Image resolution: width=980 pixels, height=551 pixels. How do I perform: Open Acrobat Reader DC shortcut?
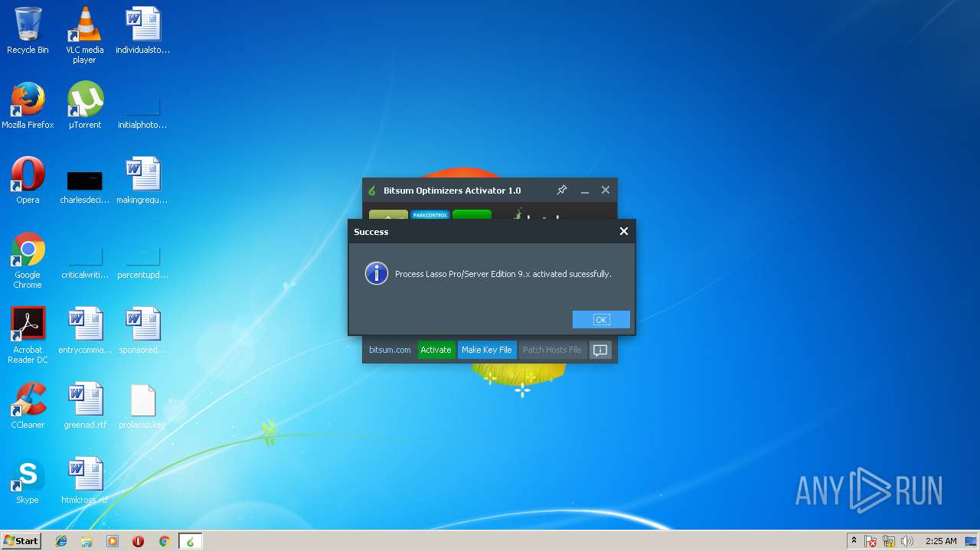pyautogui.click(x=28, y=335)
